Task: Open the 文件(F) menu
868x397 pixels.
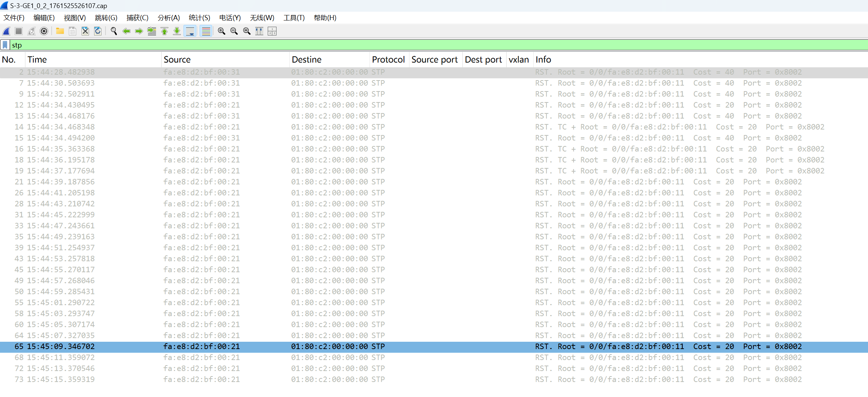Action: (14, 18)
